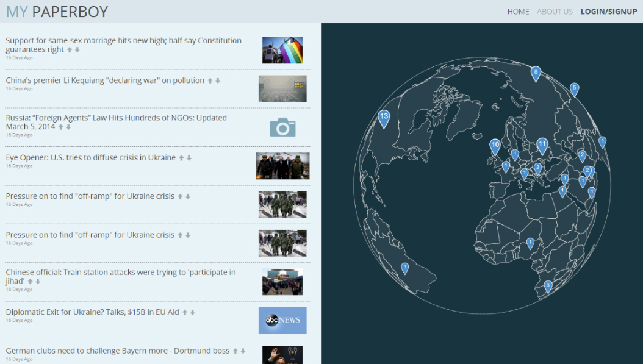Downvote the Eye Opener Ukraine story
Image resolution: width=643 pixels, height=364 pixels.
pos(189,158)
